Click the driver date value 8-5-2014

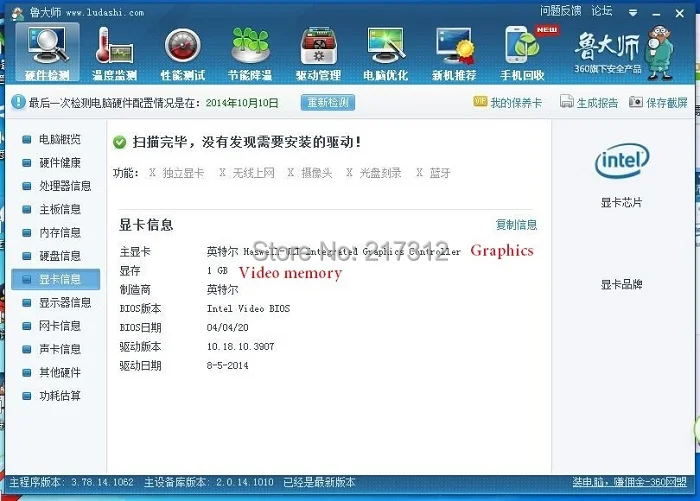[x=228, y=366]
